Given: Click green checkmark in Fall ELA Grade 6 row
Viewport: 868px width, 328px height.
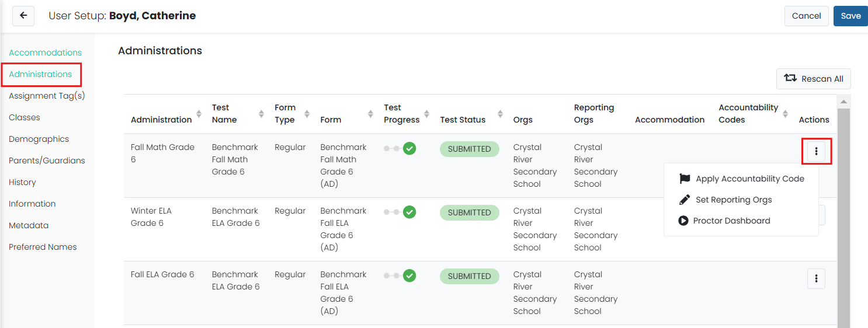Looking at the screenshot, I should tap(409, 275).
